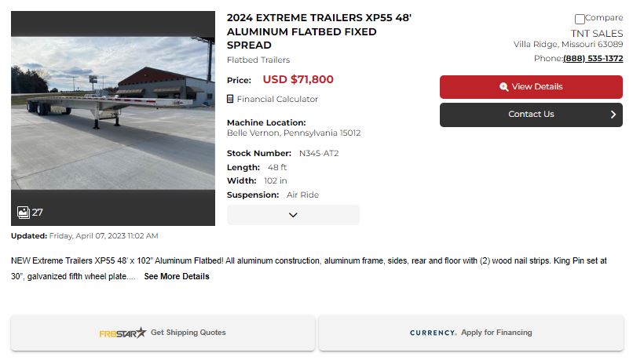This screenshot has height=364, width=633.
Task: Click the arrow chevron on Contact Us
Action: (613, 115)
